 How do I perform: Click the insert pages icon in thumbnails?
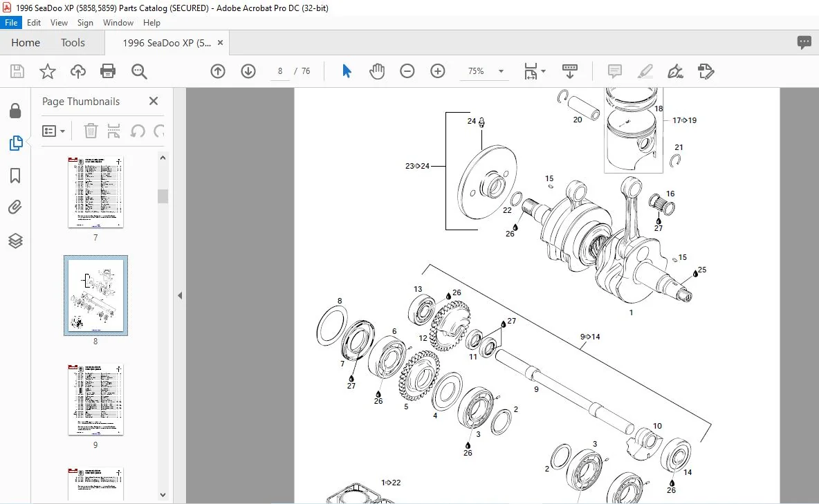(113, 131)
